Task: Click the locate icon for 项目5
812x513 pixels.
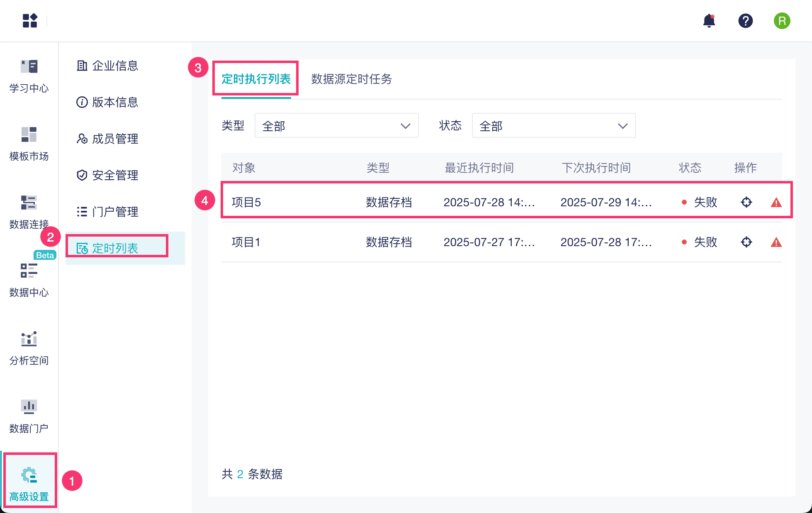Action: point(746,202)
